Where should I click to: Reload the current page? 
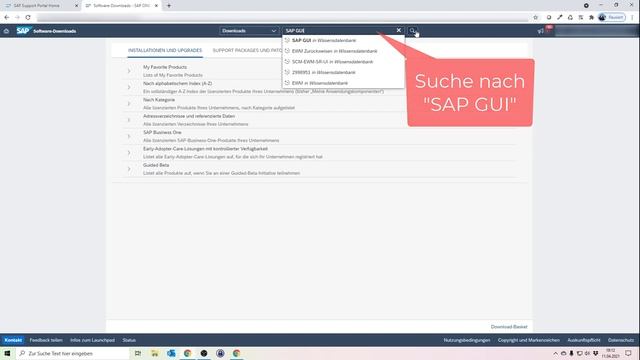(28, 18)
